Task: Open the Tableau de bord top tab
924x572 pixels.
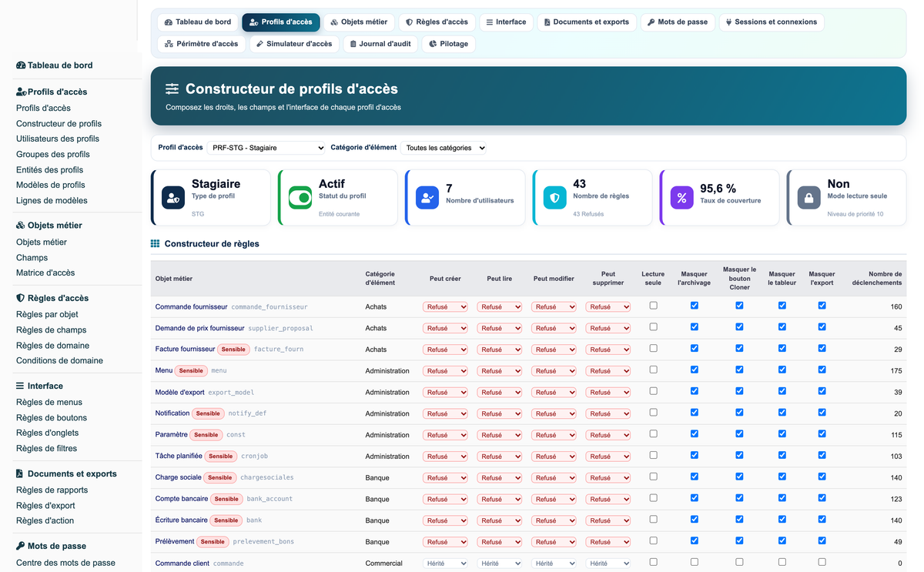Action: click(198, 22)
